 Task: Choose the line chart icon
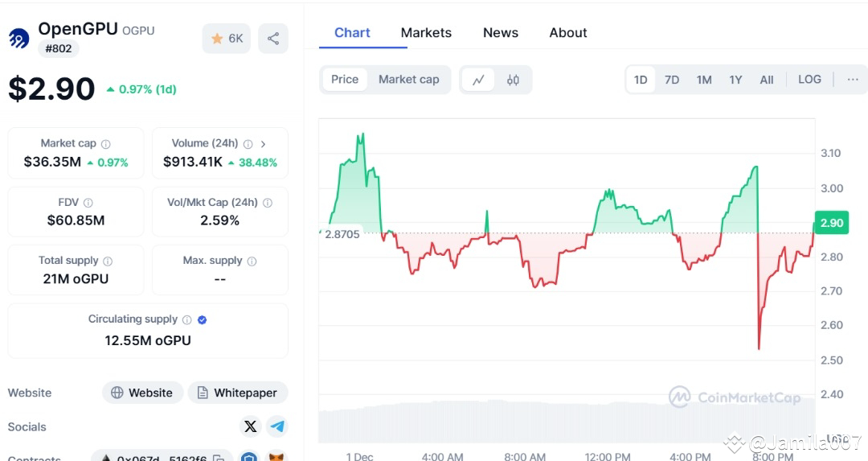[x=478, y=80]
